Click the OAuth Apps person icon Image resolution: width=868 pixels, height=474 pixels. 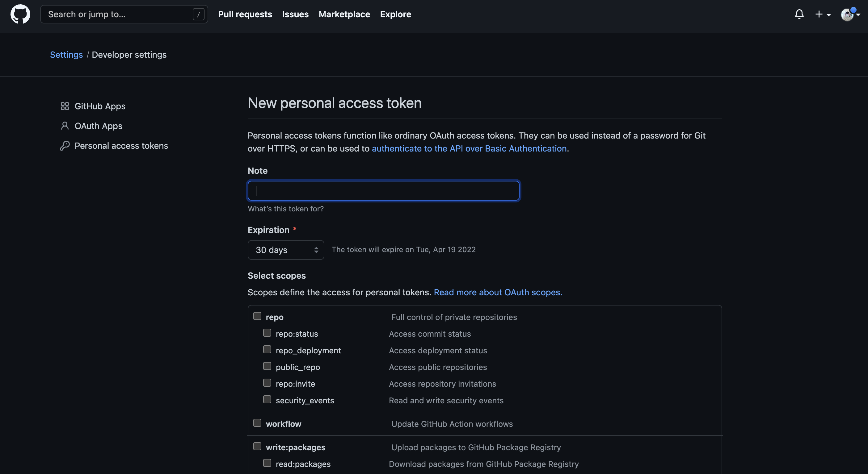pyautogui.click(x=65, y=126)
